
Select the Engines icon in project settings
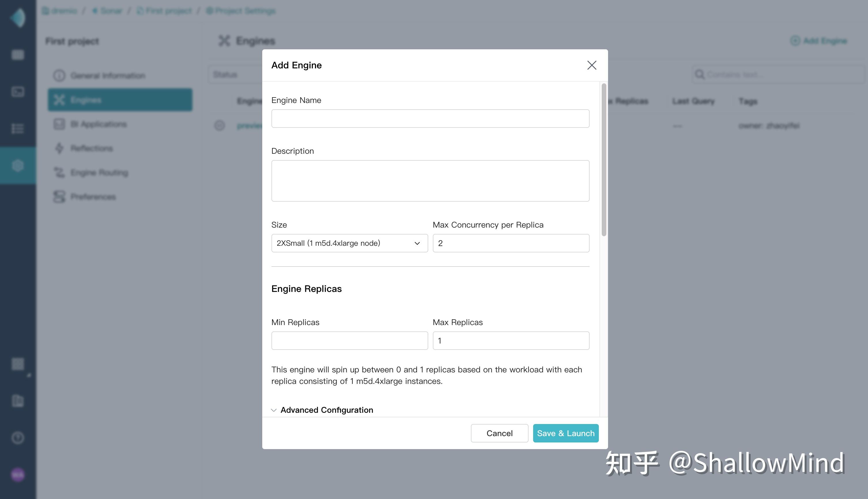coord(60,100)
